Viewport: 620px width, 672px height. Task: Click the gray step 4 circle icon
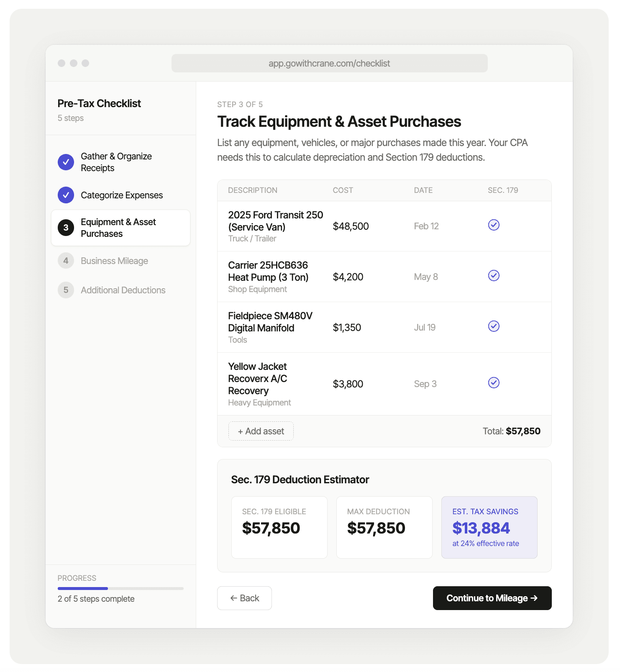(x=66, y=261)
